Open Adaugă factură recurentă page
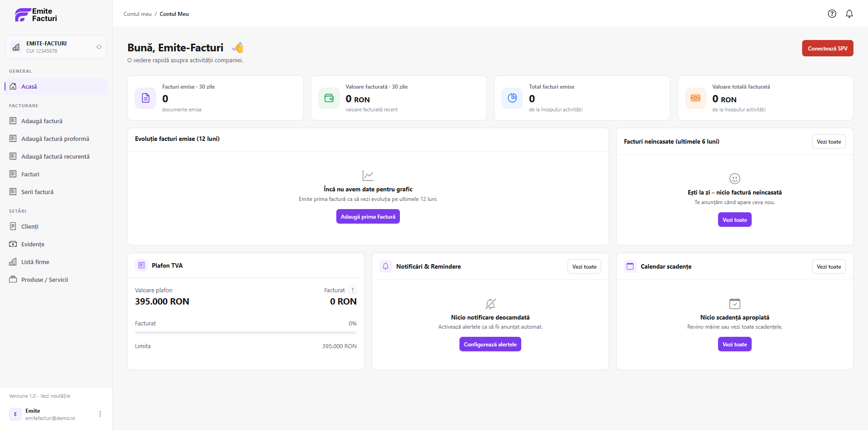 click(56, 156)
